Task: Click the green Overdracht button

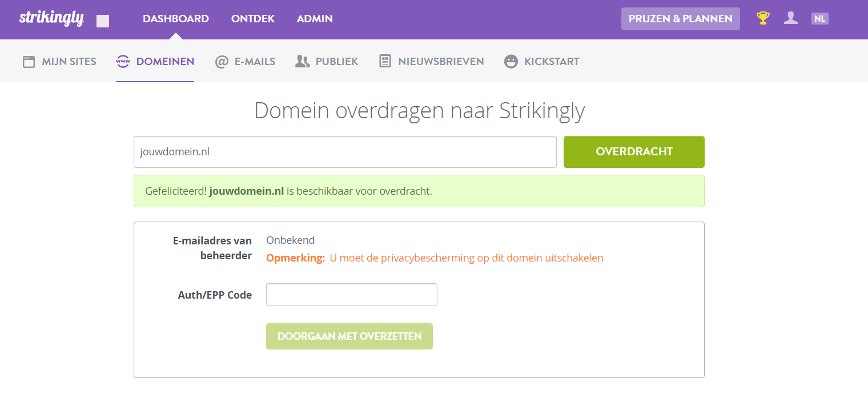Action: click(634, 152)
